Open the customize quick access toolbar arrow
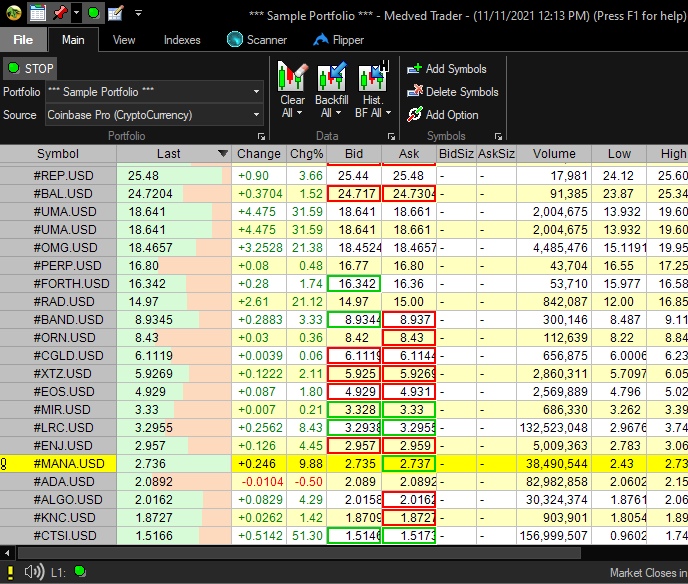The image size is (688, 584). point(138,14)
